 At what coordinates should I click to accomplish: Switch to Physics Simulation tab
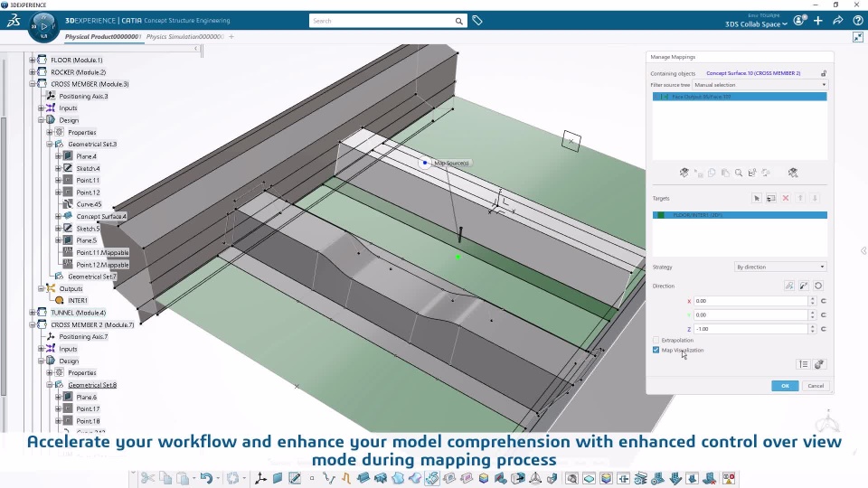[184, 36]
